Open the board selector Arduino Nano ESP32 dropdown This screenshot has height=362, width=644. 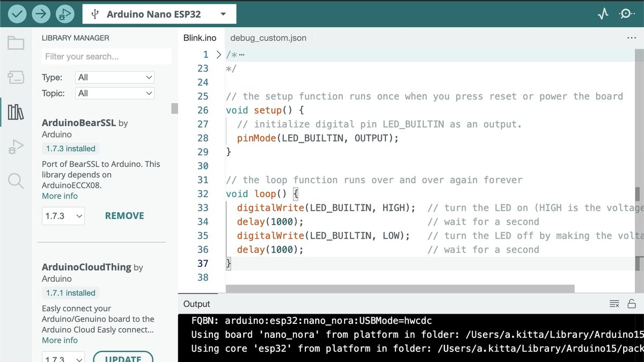pos(159,14)
